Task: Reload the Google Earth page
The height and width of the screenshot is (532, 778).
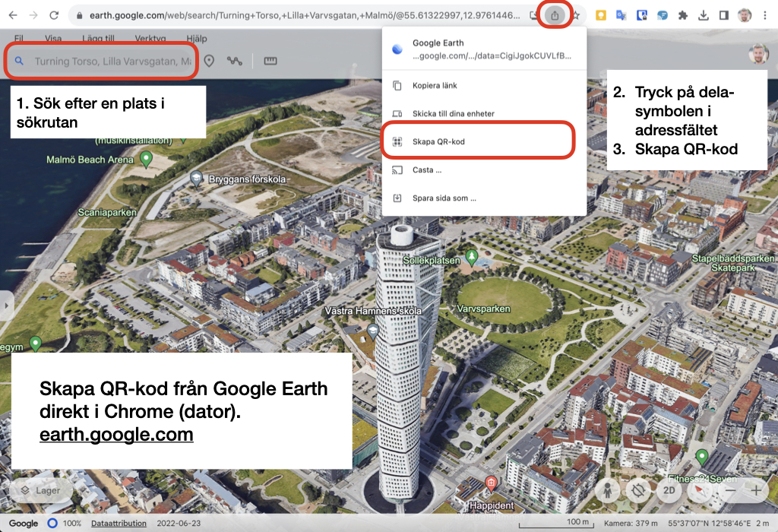Action: (54, 15)
